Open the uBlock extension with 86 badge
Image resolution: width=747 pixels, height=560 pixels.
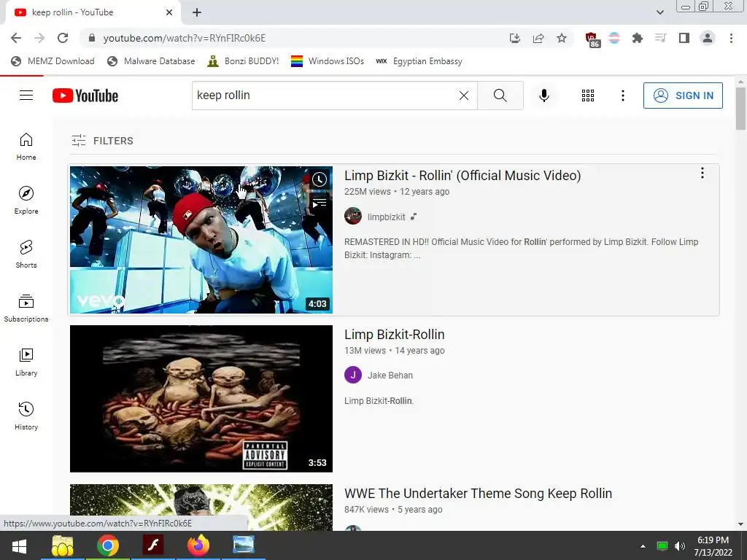tap(592, 39)
